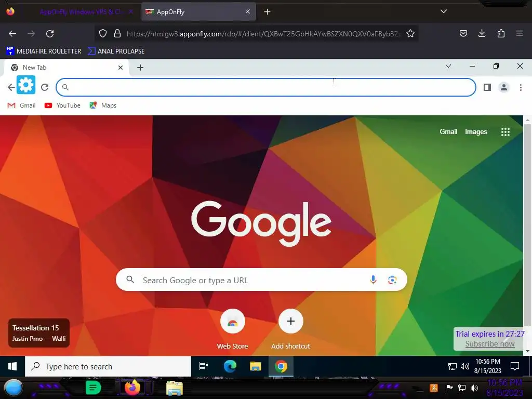Click Chrome icon in remote taskbar
The image size is (532, 399).
click(x=281, y=366)
